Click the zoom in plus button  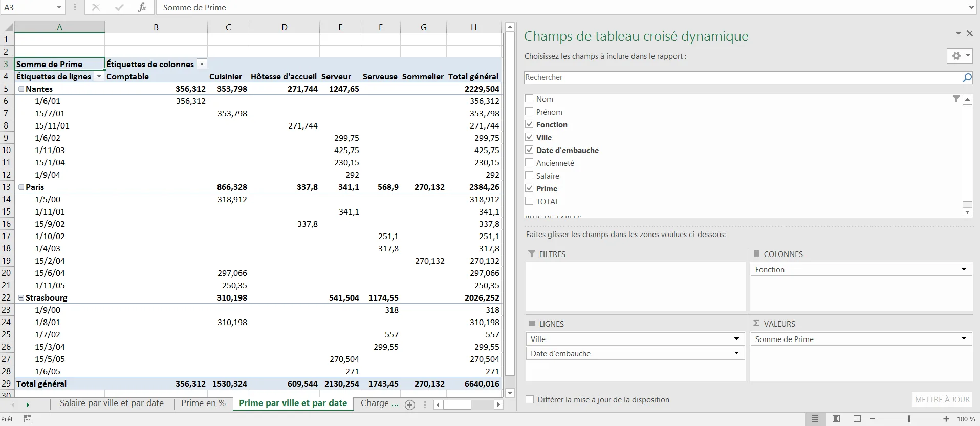coord(946,419)
